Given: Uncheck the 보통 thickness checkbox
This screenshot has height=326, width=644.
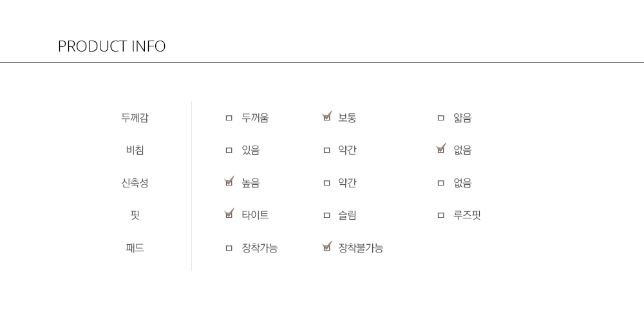Looking at the screenshot, I should pyautogui.click(x=327, y=118).
